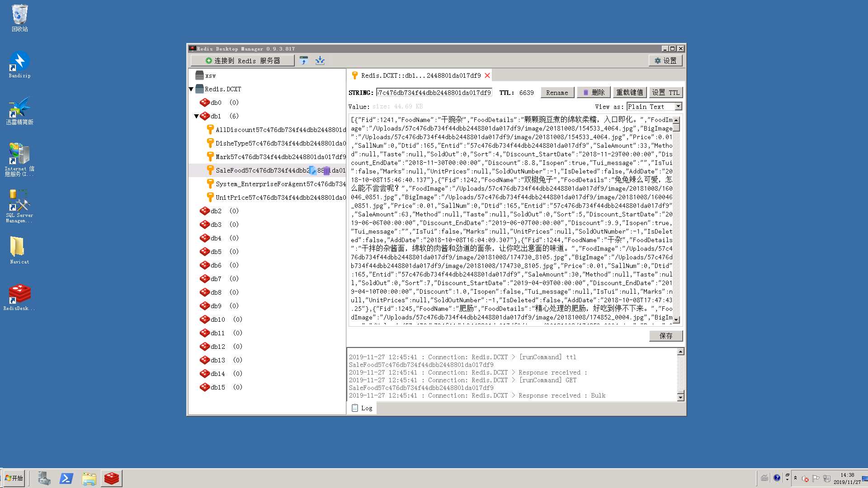Image resolution: width=868 pixels, height=488 pixels.
Task: Open database db3
Action: 219,225
